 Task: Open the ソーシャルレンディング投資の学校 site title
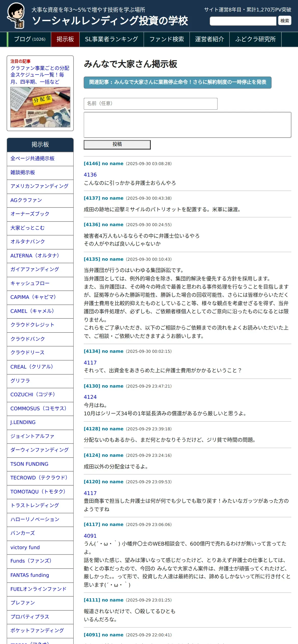point(110,21)
